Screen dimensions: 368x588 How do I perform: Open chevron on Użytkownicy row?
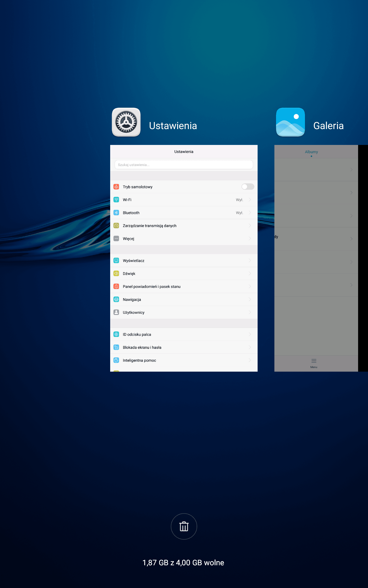(x=250, y=312)
